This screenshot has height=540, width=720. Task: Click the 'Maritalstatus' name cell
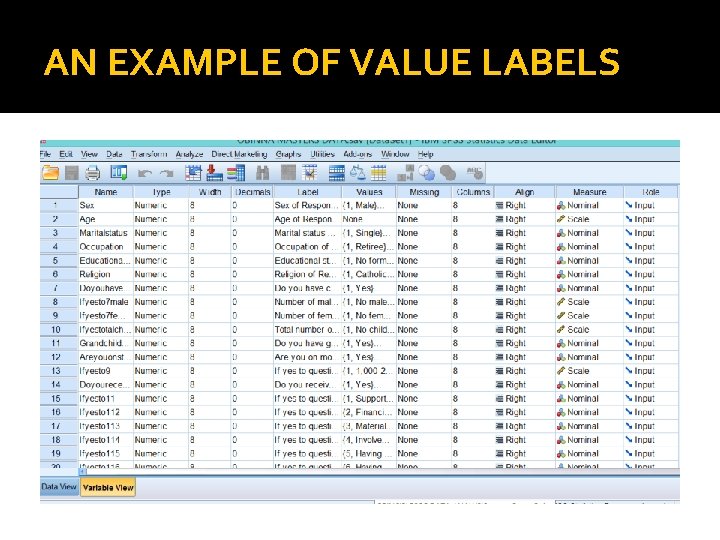[106, 233]
